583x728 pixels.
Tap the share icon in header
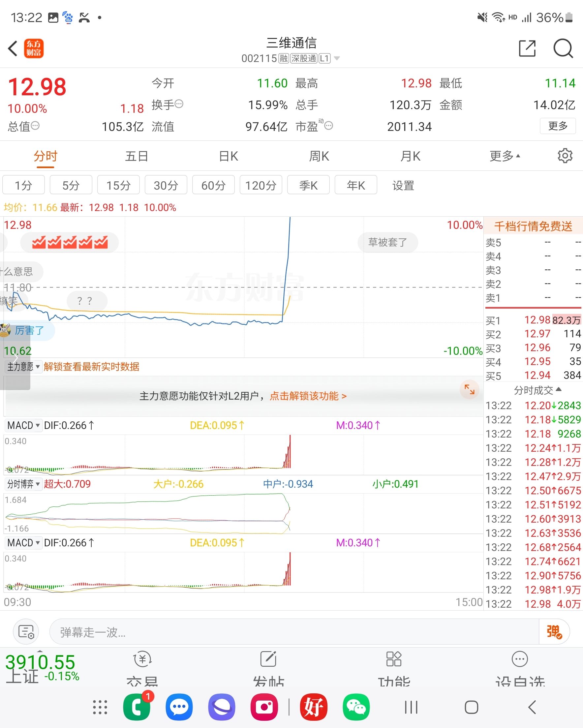pos(527,48)
